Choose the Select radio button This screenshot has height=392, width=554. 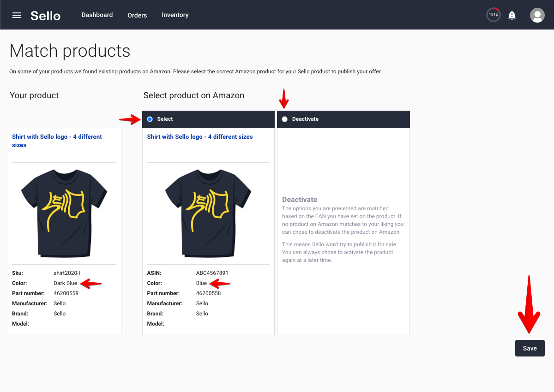[x=150, y=119]
